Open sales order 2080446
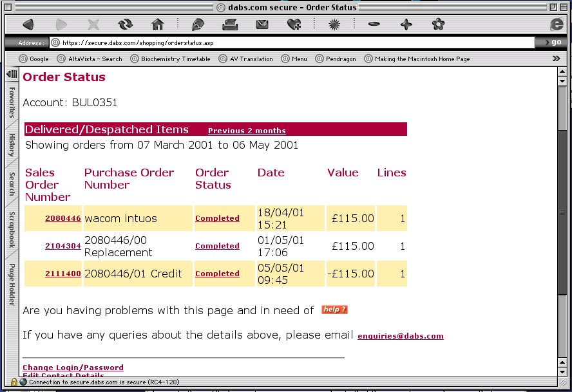 pos(63,218)
